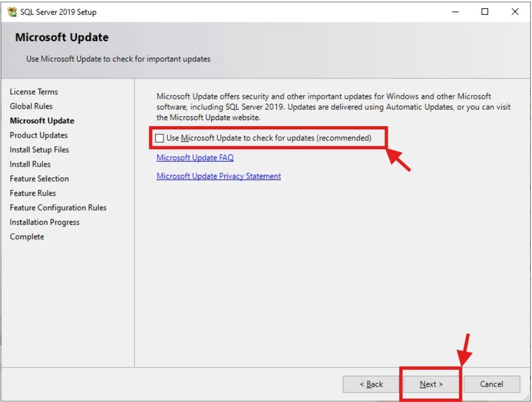Click the SQL Server 2019 Setup window title
Image resolution: width=532 pixels, height=402 pixels.
click(58, 12)
